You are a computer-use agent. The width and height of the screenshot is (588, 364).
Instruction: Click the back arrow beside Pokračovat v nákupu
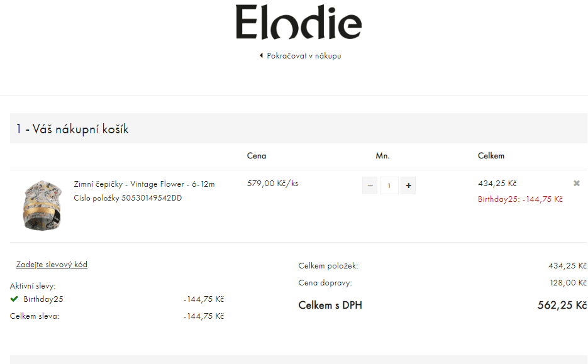pyautogui.click(x=261, y=55)
